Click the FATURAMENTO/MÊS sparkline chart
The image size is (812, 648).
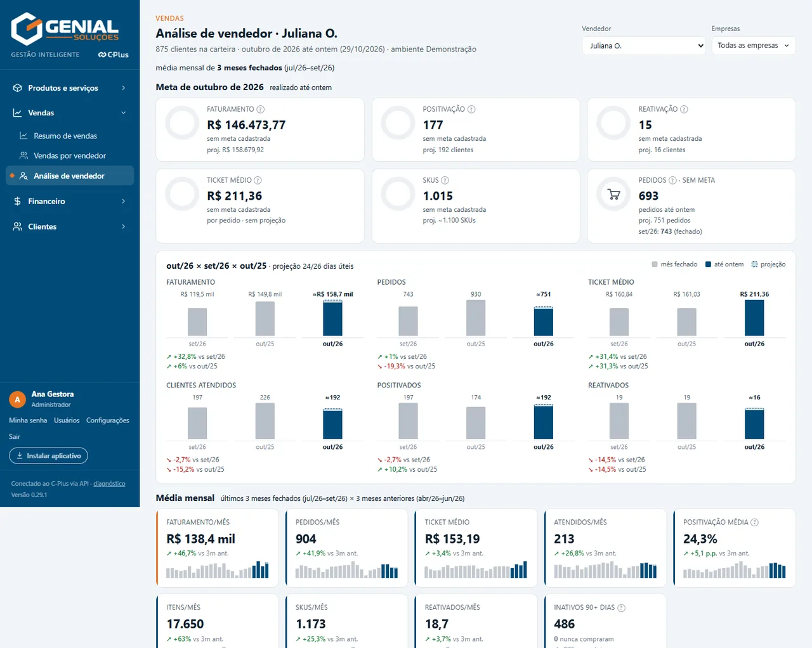click(x=218, y=569)
